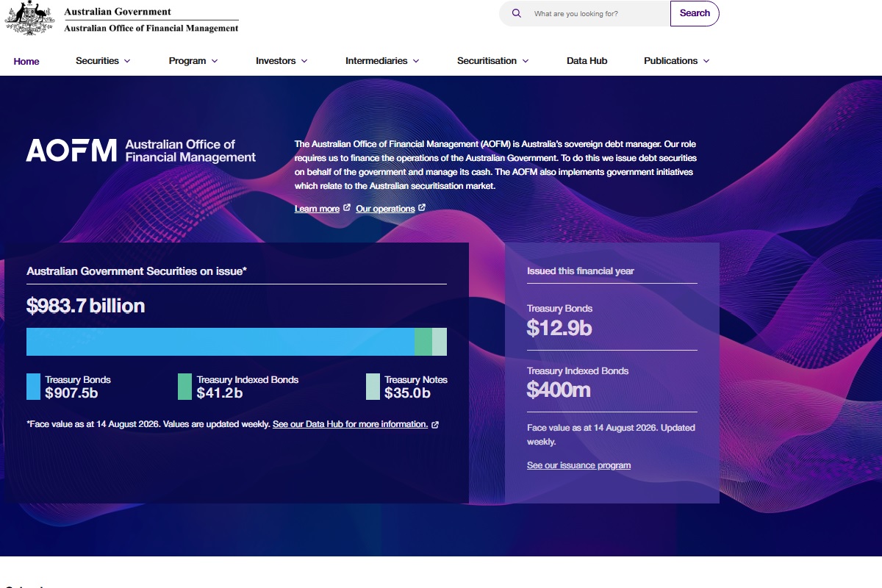Screen dimensions: 882x588
Task: Click the $983.7 billion total
Action: [86, 305]
